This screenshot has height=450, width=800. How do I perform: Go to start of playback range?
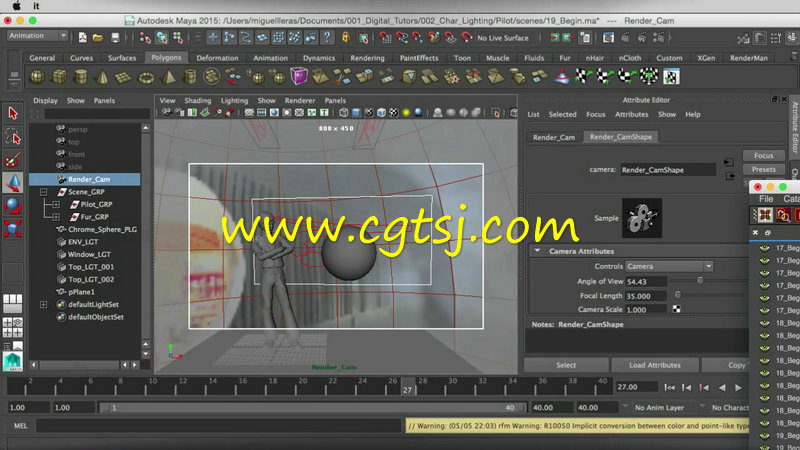coord(669,388)
